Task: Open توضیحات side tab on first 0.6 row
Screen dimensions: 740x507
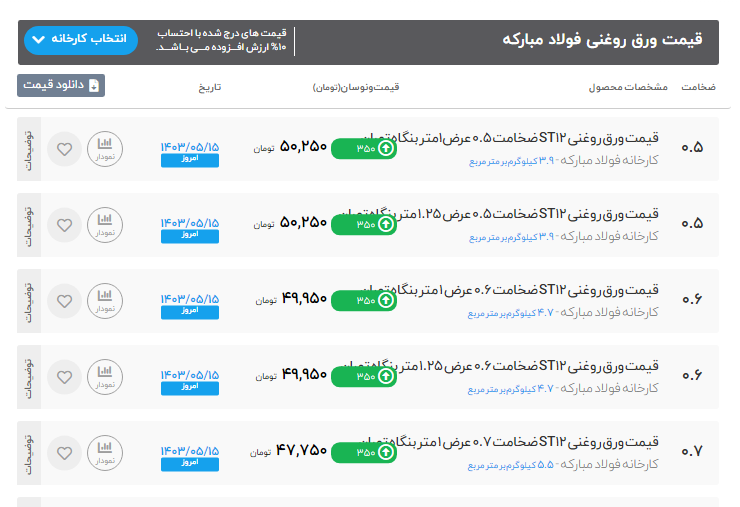Action: click(29, 301)
